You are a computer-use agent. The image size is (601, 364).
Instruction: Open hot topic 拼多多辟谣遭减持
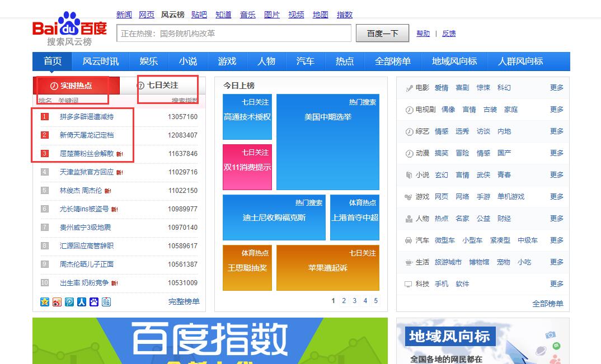click(87, 117)
